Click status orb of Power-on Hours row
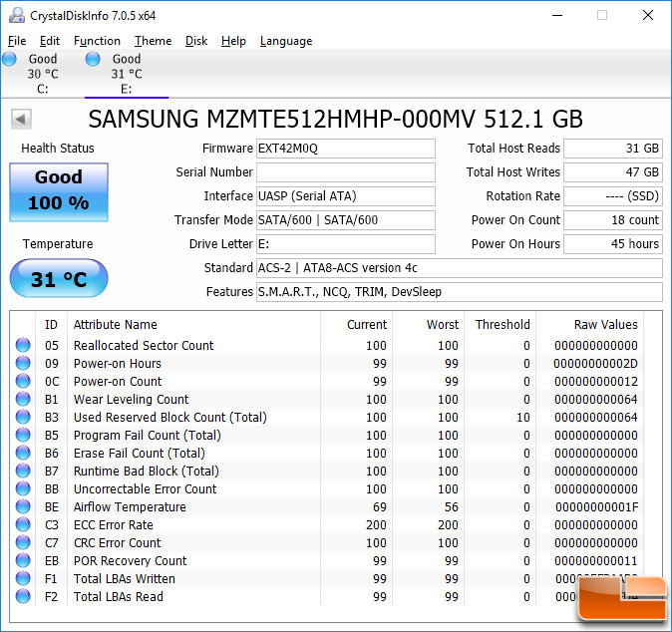Image resolution: width=672 pixels, height=632 pixels. click(x=23, y=363)
